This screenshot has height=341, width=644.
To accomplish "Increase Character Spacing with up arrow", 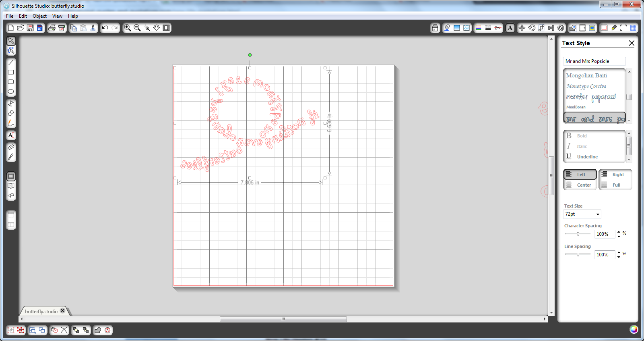I will 619,232.
